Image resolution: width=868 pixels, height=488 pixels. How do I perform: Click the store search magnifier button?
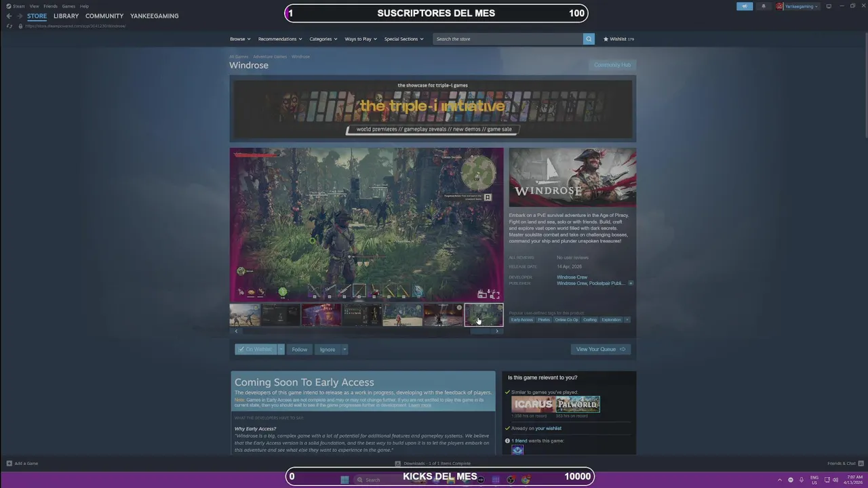coord(589,39)
